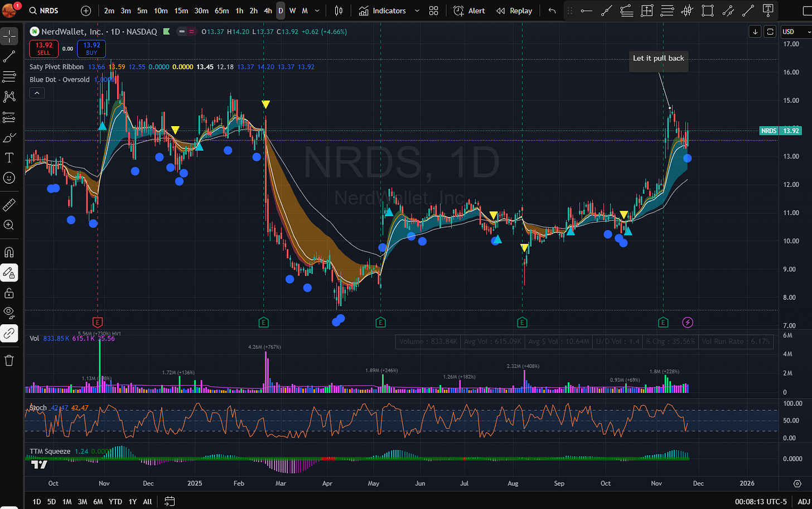Pick the fixed range volume profile favorite tool
Image resolution: width=812 pixels, height=509 pixels.
click(647, 11)
